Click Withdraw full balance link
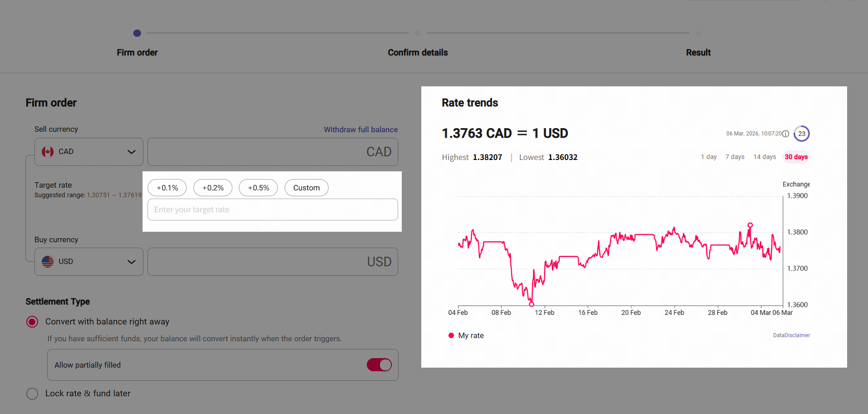Image resolution: width=868 pixels, height=414 pixels. [x=360, y=130]
